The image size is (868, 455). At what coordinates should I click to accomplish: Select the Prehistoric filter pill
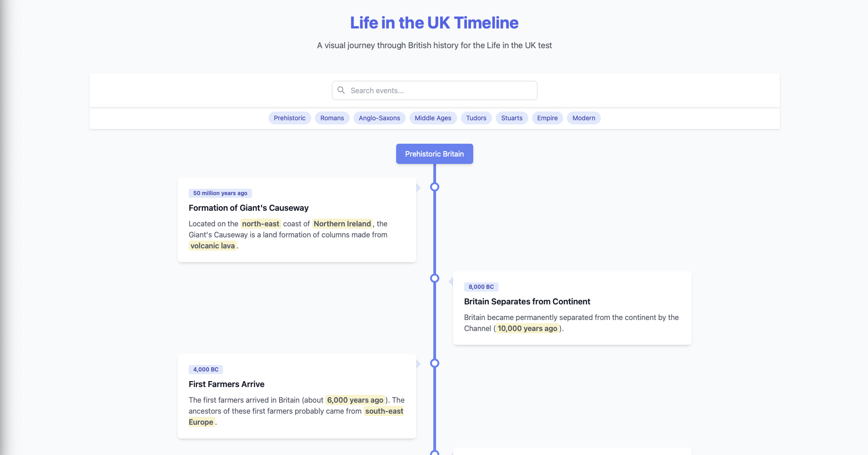click(290, 118)
